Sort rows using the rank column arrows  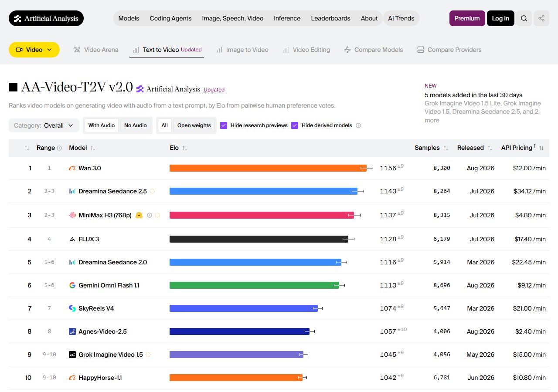click(27, 148)
